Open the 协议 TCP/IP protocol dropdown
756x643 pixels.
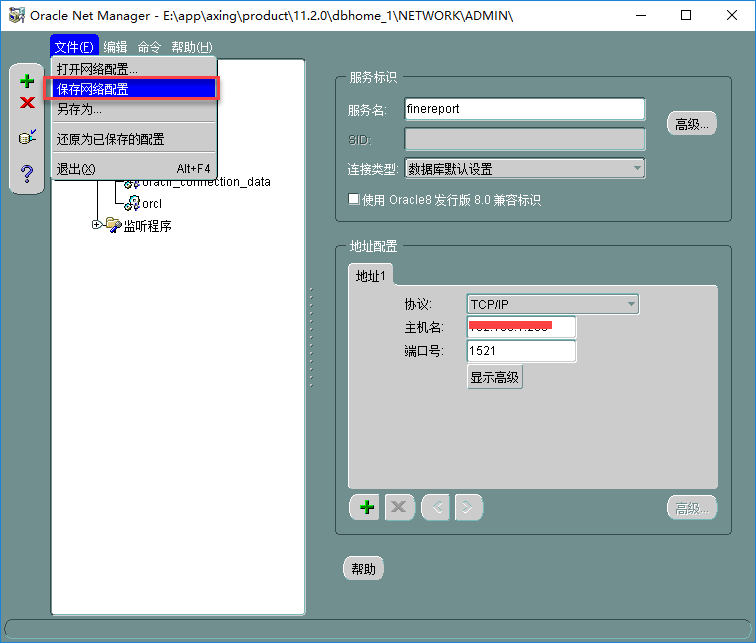pyautogui.click(x=553, y=304)
